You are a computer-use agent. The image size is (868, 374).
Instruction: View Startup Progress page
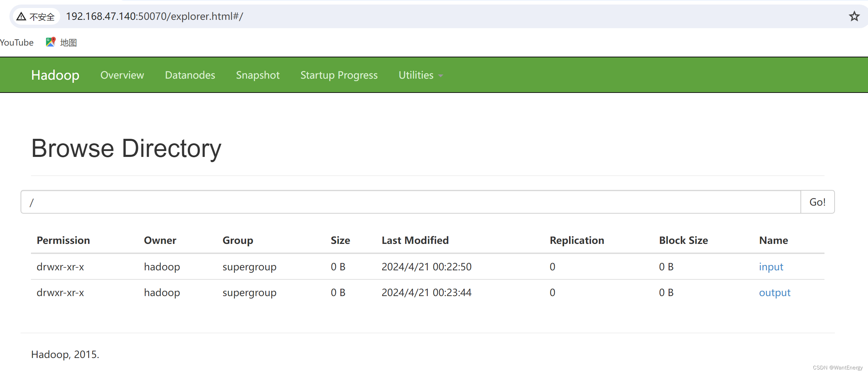pos(339,75)
